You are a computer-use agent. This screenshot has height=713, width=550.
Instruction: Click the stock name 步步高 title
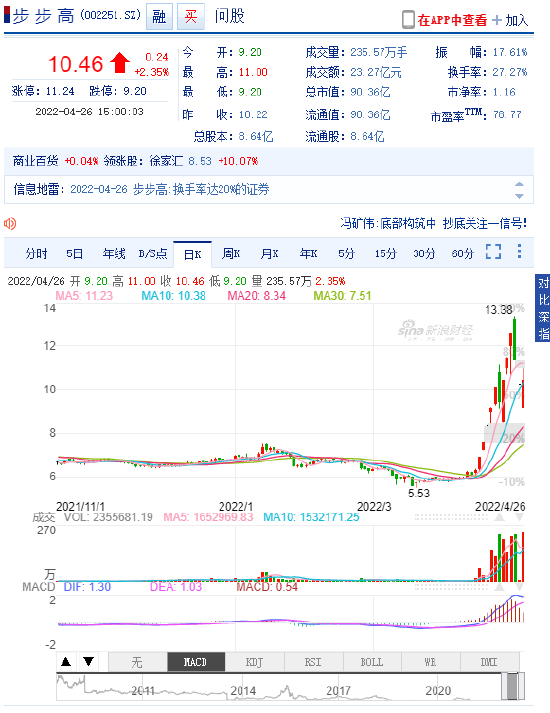click(x=43, y=16)
